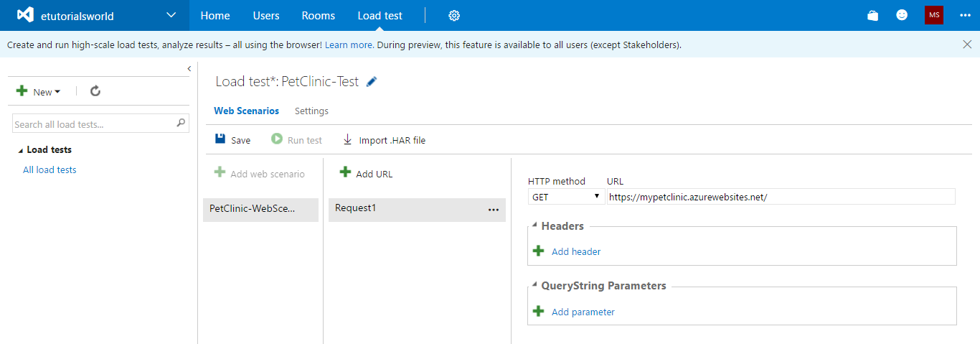980x344 pixels.
Task: Open the Request1 ellipsis options
Action: click(494, 210)
